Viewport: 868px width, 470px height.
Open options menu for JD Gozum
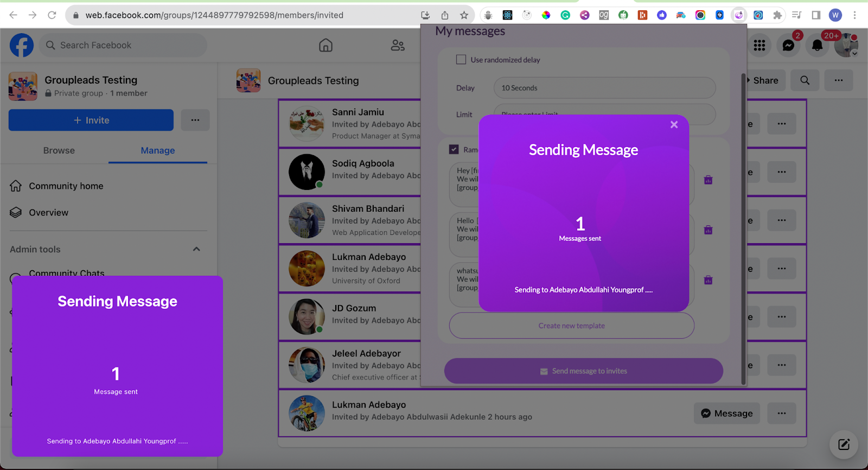[782, 317]
